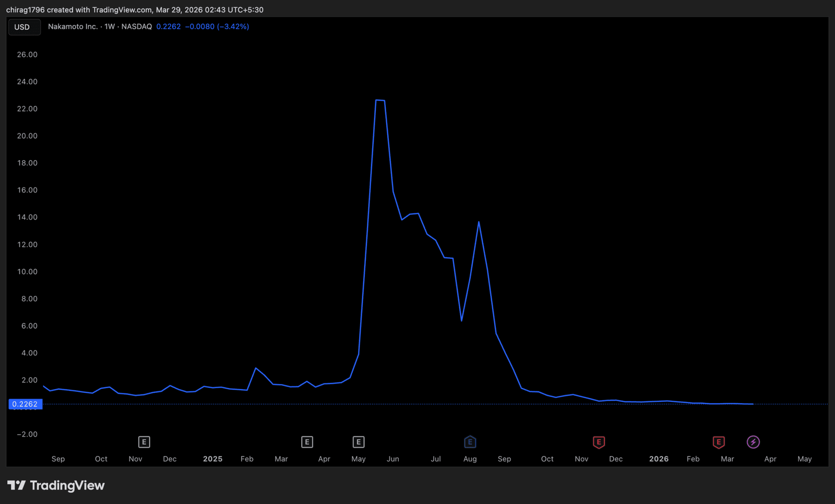This screenshot has width=835, height=504.
Task: Click the blue 0.2262 current price label
Action: pyautogui.click(x=25, y=404)
